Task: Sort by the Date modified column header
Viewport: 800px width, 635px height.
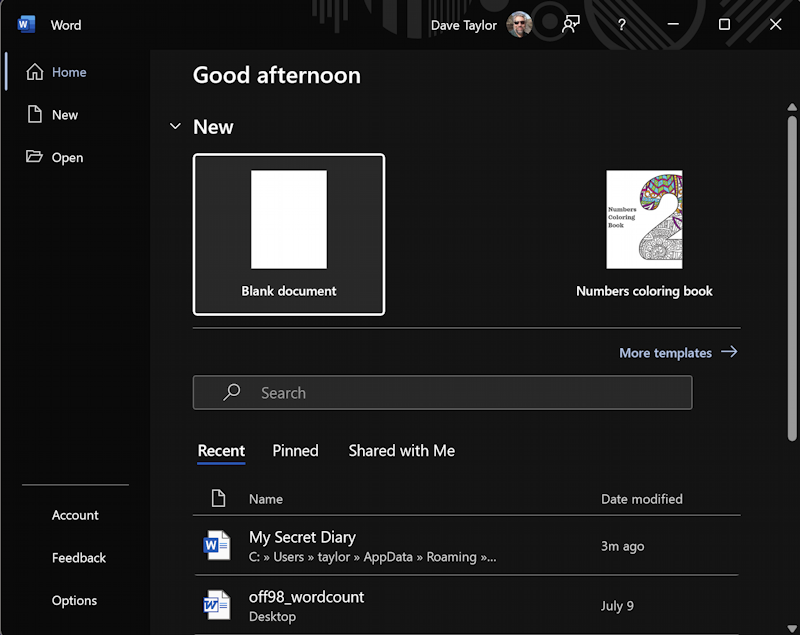Action: click(x=641, y=499)
